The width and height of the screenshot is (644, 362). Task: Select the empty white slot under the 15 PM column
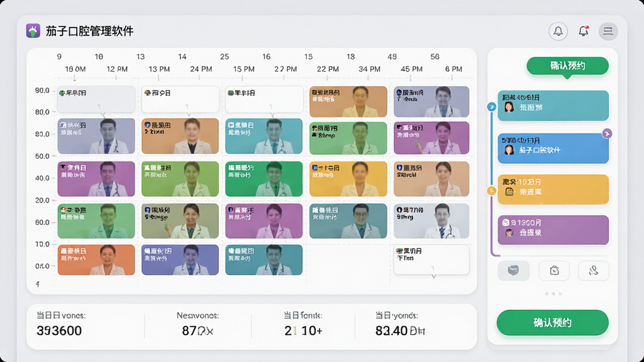264,99
